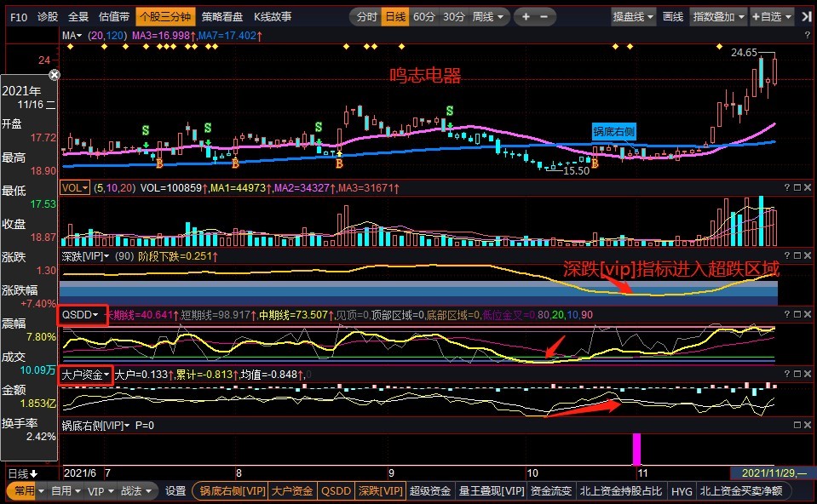The image size is (817, 504).
Task: Collapse side panel with right arrow icon
Action: coord(805,16)
